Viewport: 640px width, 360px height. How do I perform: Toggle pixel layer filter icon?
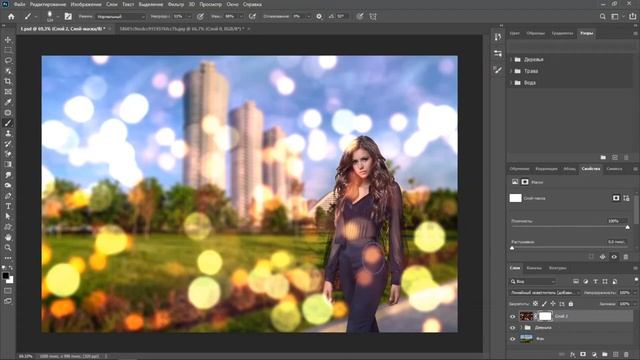pos(576,282)
